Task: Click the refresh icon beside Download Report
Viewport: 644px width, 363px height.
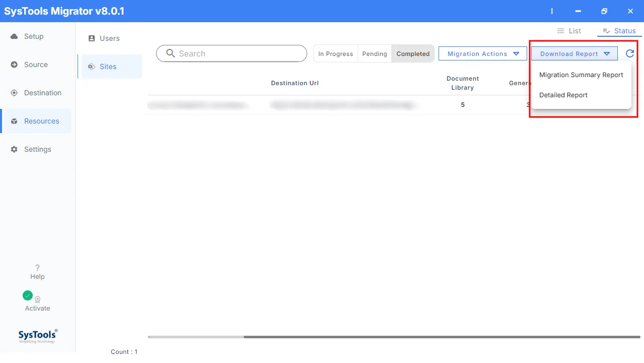Action: pyautogui.click(x=630, y=53)
